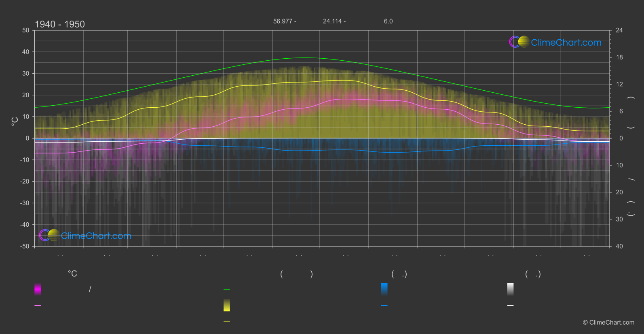Open the '© ClimeChart.com' copyright link
This screenshot has width=644, height=334.
point(608,323)
